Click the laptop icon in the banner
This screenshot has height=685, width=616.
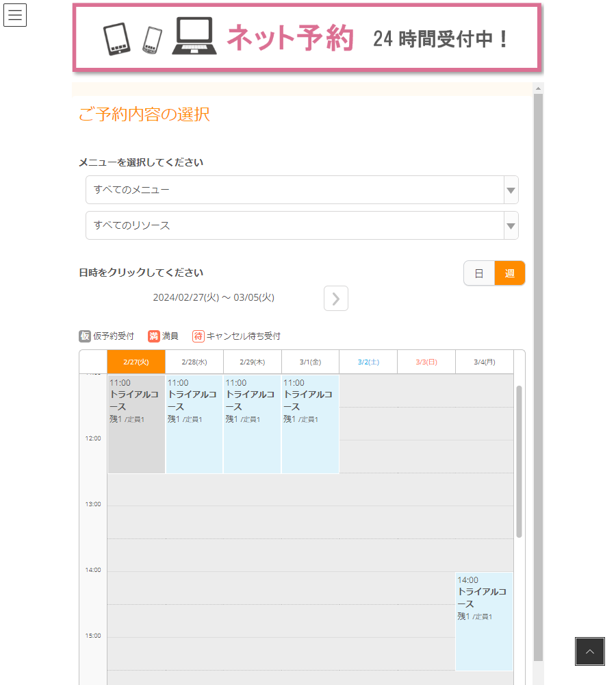(x=194, y=36)
